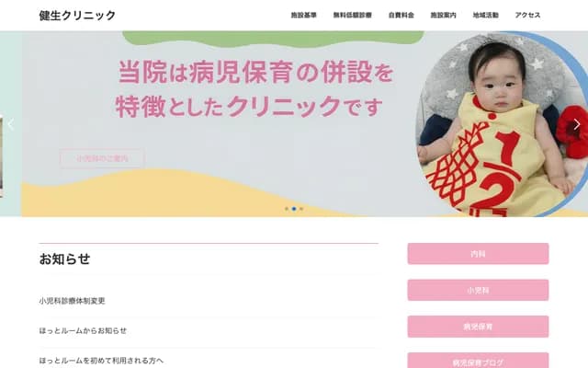Screen dimensions: 588x368
Task: Open the 小児科診療体制変更 news item
Action: click(72, 301)
